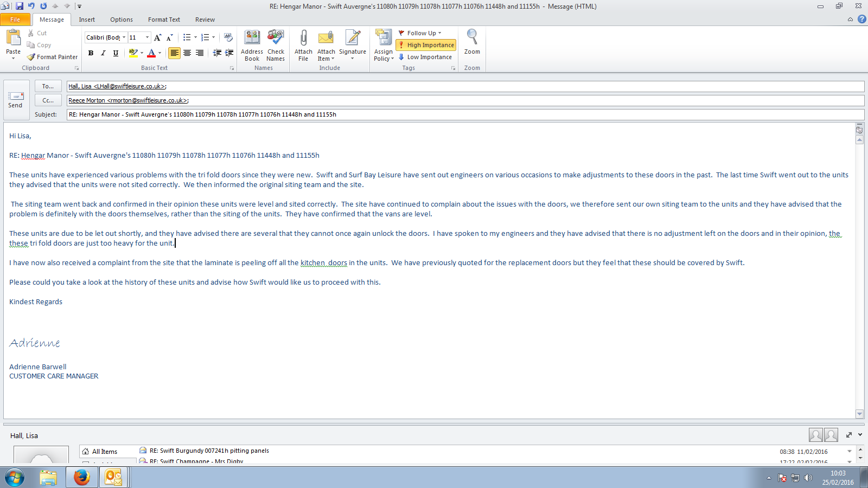
Task: Switch to the Review tab
Action: pos(205,20)
